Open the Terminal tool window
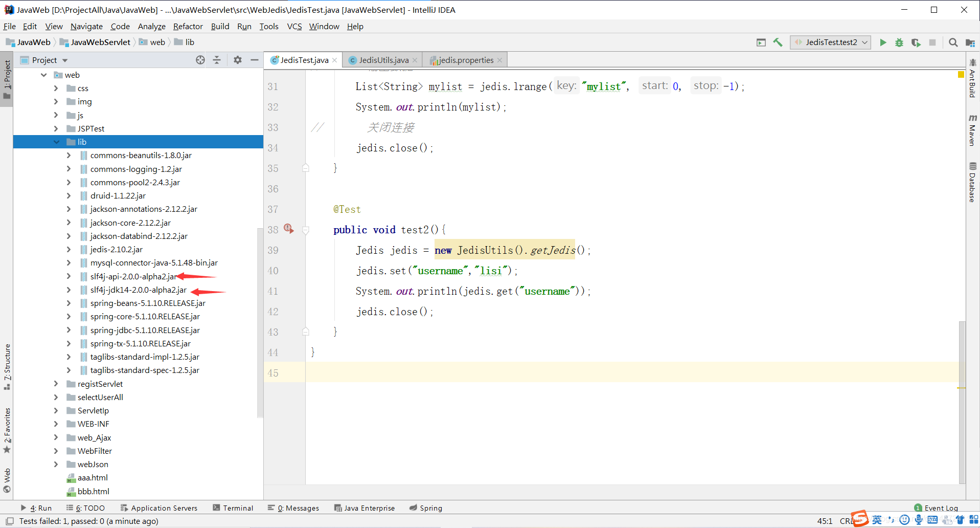980x528 pixels. [x=233, y=508]
